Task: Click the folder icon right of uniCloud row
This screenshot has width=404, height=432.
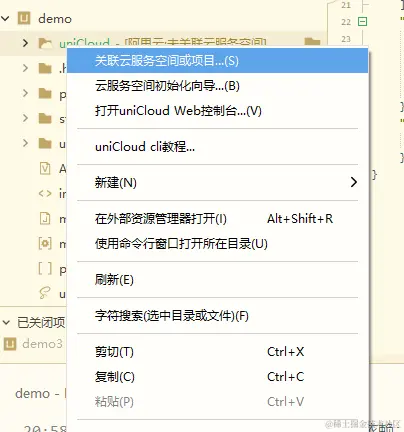Action: (312, 42)
